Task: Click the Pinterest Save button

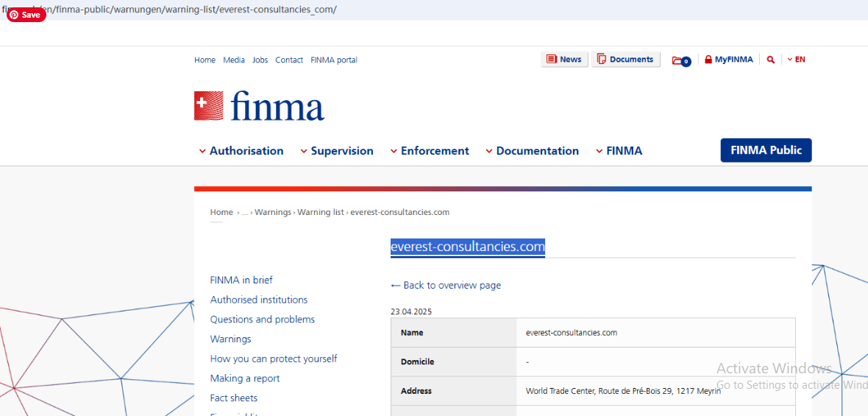Action: pyautogui.click(x=26, y=15)
